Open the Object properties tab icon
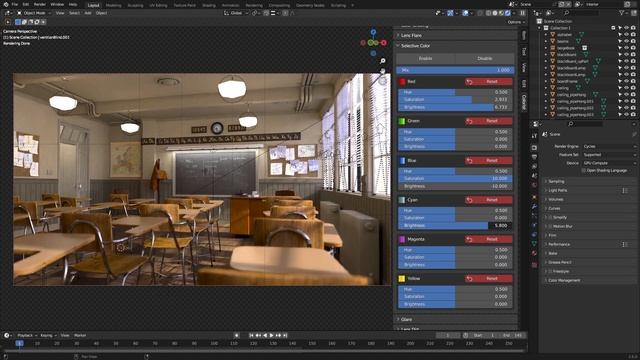The image size is (640, 360). coord(534,197)
